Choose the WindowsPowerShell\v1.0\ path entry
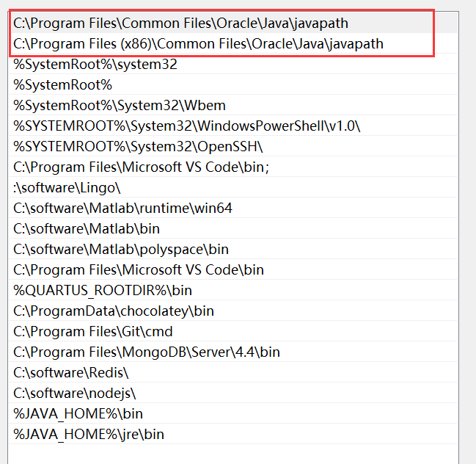 [233, 126]
